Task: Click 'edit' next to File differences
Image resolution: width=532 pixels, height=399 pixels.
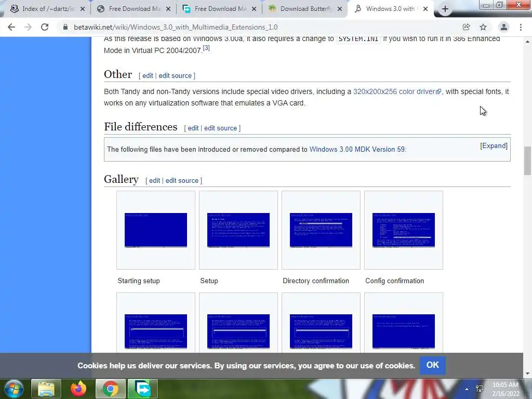Action: [x=193, y=128]
